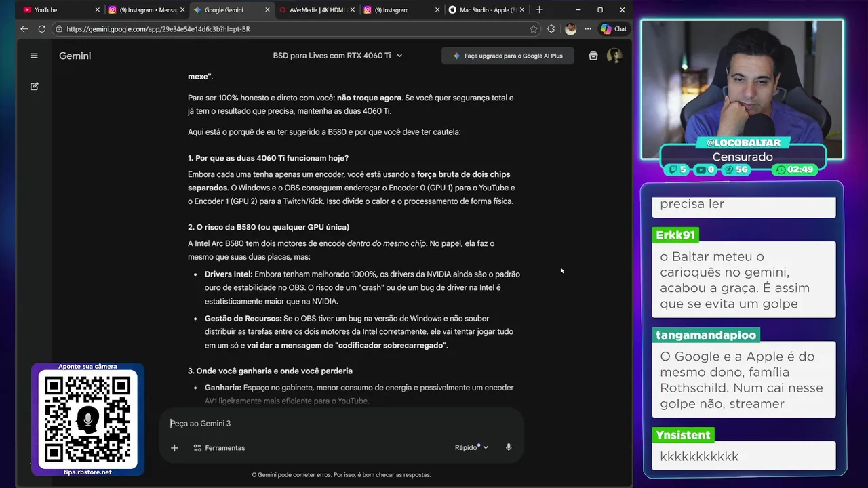868x488 pixels.
Task: Close the Instagram Mensagens tab
Action: tap(182, 10)
